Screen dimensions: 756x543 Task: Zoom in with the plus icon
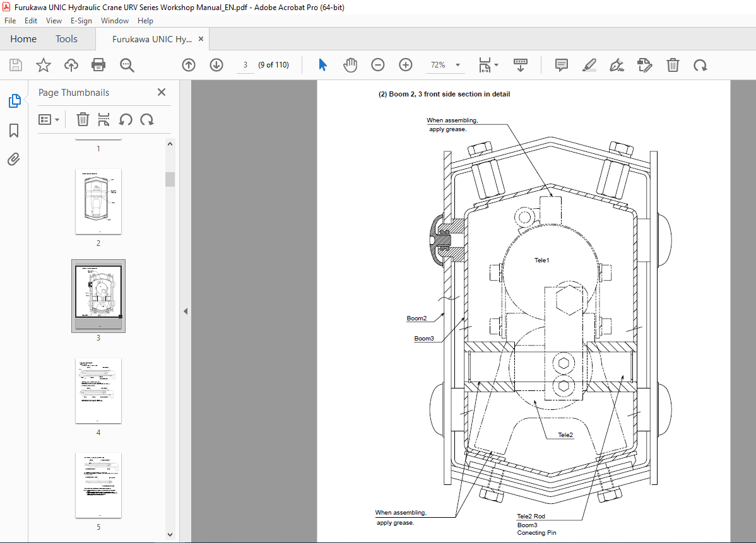[406, 65]
